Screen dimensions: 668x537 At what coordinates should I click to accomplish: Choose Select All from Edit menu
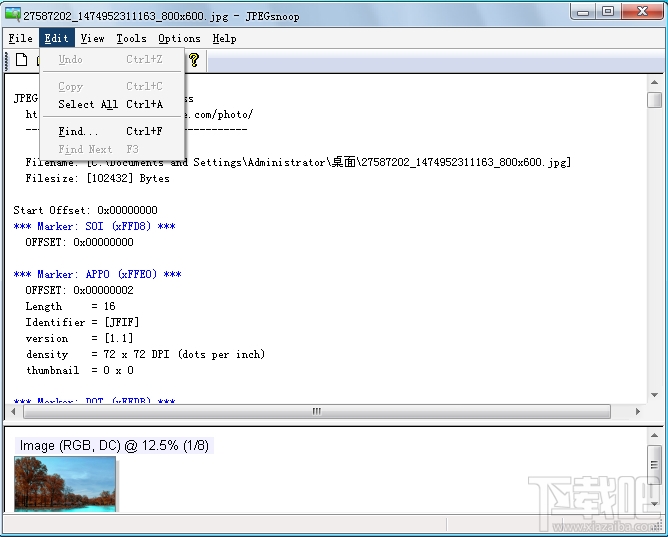click(112, 104)
